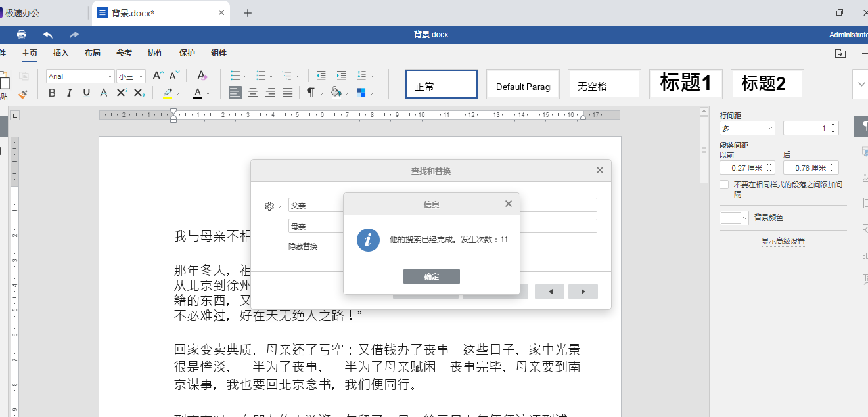
Task: Increase font size with the larger A icon
Action: tap(158, 76)
